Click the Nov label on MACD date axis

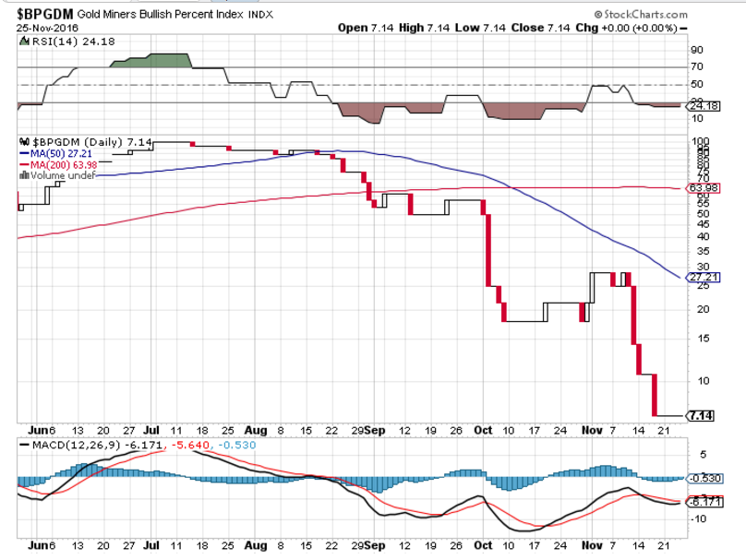[593, 545]
